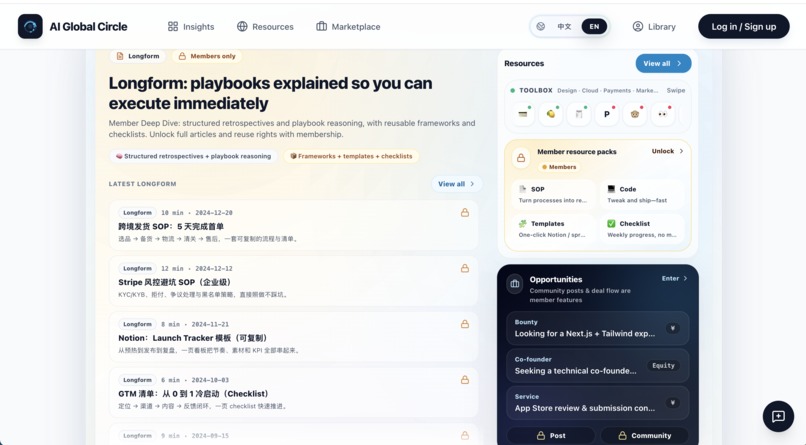Click Log in / Sign up
The height and width of the screenshot is (445, 806).
[x=743, y=27]
